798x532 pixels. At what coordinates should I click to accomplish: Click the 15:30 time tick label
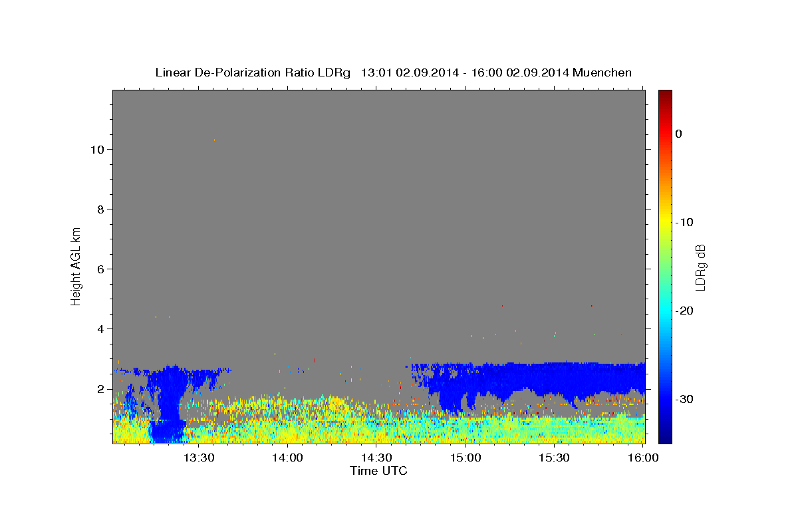tap(554, 458)
